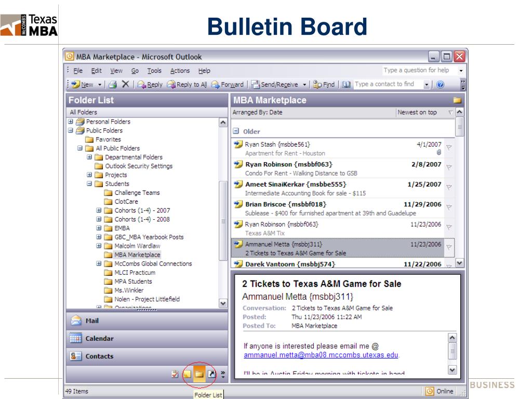Select the MPA Students folder
The image size is (532, 399).
[133, 282]
